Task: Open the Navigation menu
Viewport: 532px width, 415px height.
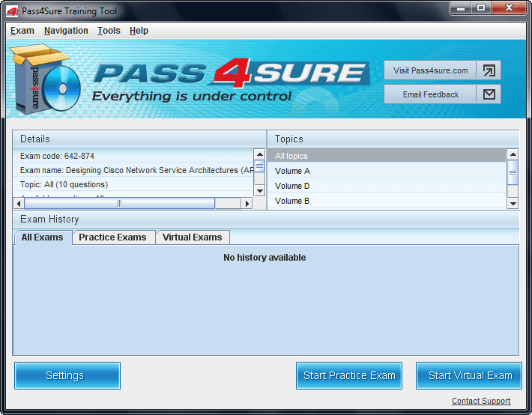Action: coord(66,31)
